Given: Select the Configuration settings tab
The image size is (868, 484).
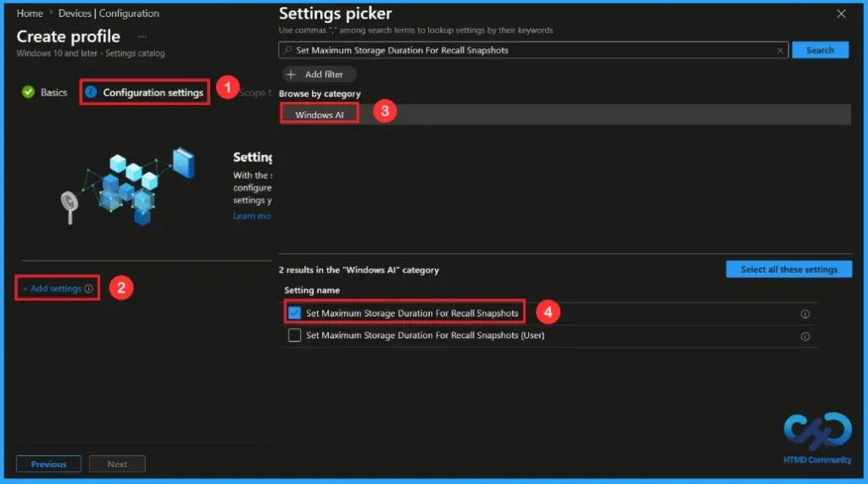Looking at the screenshot, I should (x=144, y=92).
